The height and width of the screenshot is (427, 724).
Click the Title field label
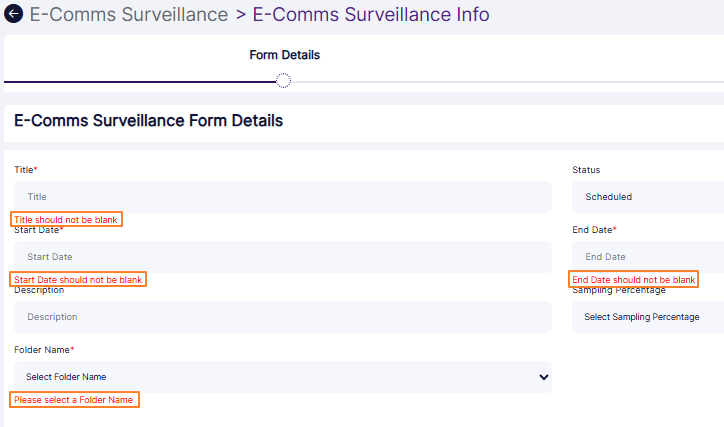coord(25,170)
